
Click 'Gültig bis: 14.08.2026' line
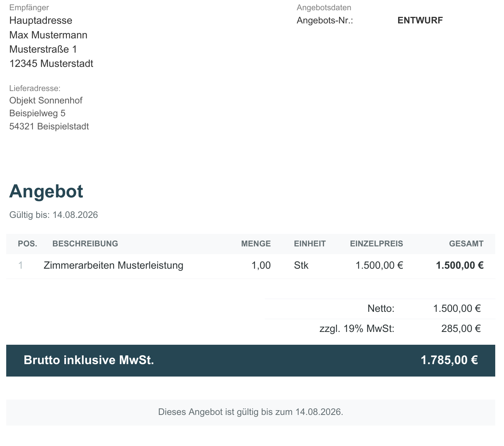(54, 215)
